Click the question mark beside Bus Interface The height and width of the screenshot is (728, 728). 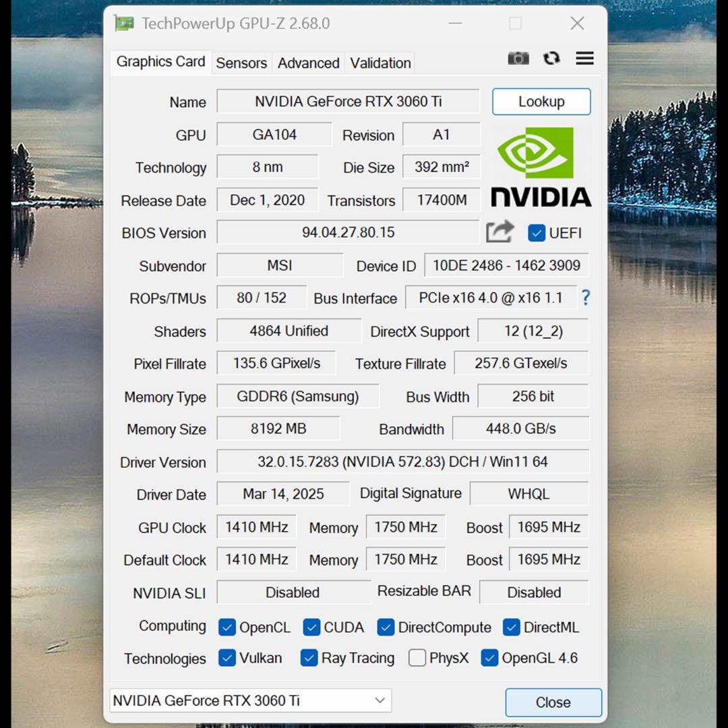(586, 298)
